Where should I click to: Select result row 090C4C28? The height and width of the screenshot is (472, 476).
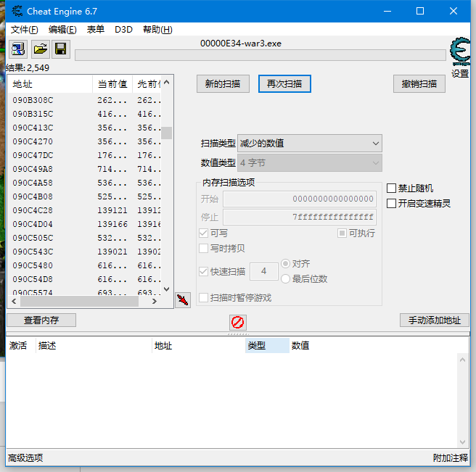point(84,210)
